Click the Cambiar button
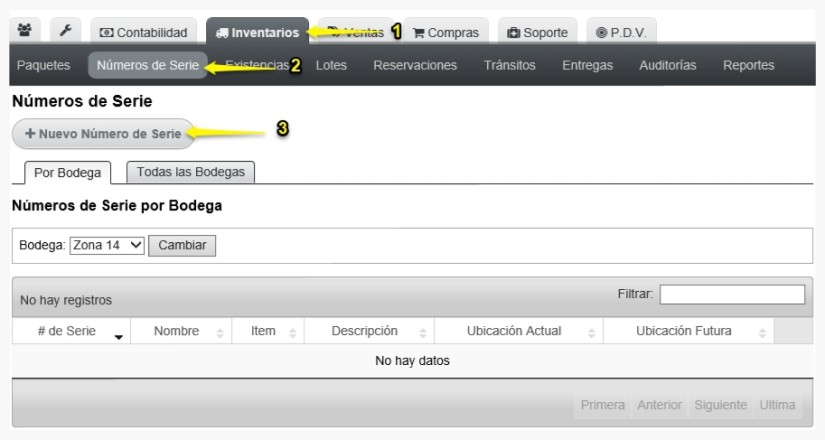825x440 pixels. (182, 245)
